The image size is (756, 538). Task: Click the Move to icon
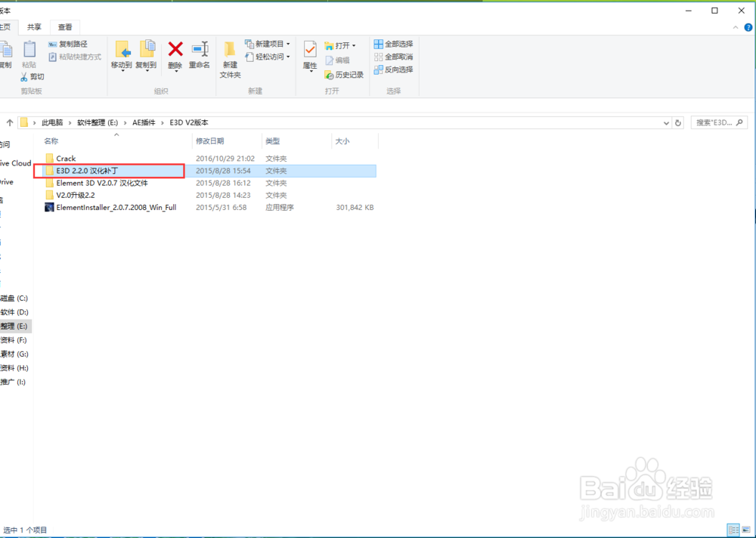(x=122, y=50)
